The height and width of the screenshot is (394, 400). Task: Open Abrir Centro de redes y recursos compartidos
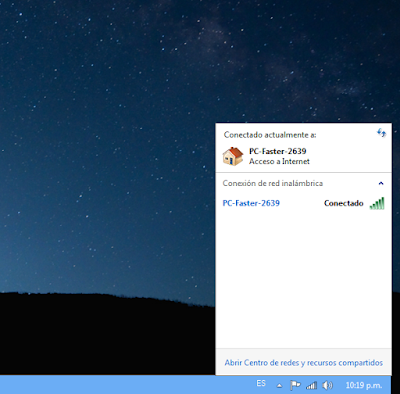pyautogui.click(x=303, y=363)
